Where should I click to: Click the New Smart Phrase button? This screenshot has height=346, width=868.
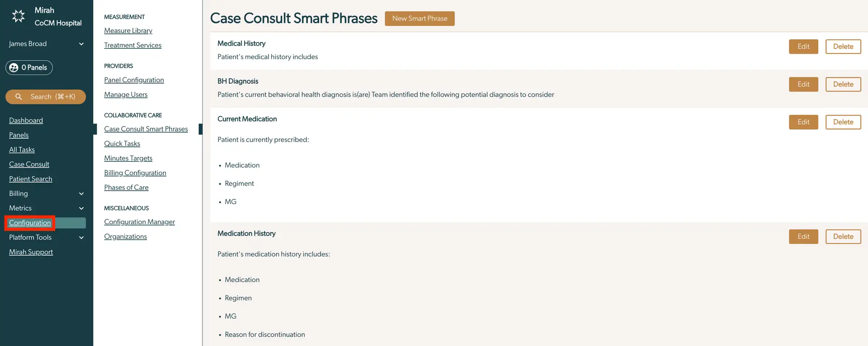(419, 19)
